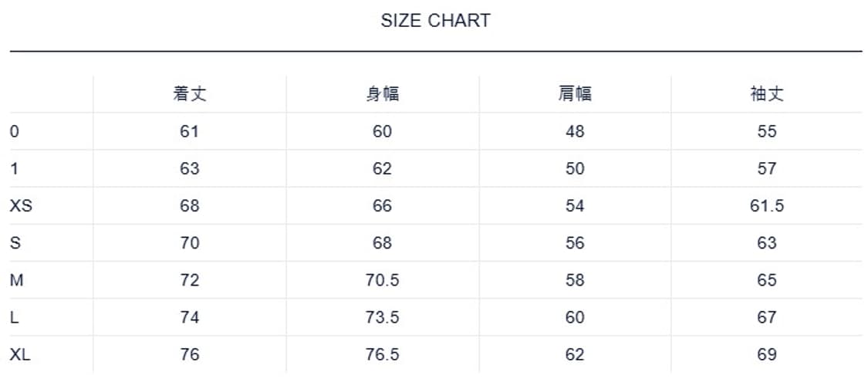
Task: Click the SIZE CHART title
Action: tap(435, 21)
